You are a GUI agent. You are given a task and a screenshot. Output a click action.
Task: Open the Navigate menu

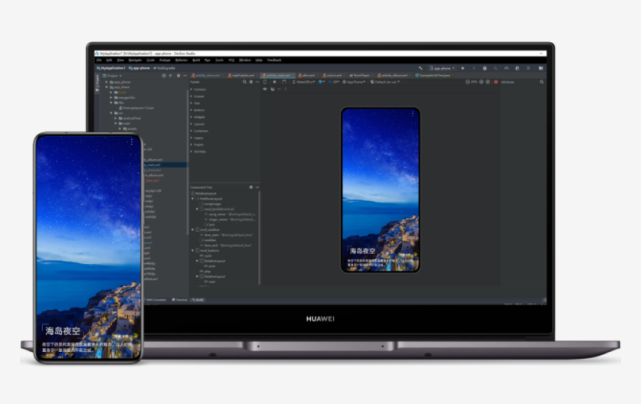coord(135,60)
